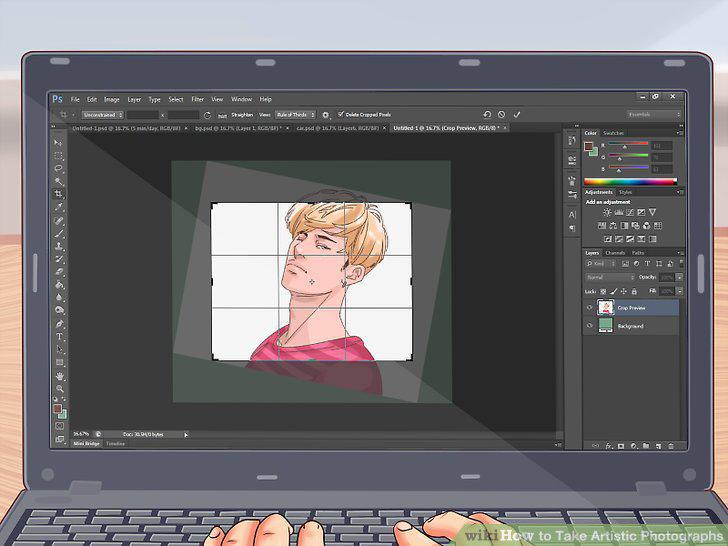Select the Rectangle shape tool
This screenshot has height=546, width=728.
[59, 362]
